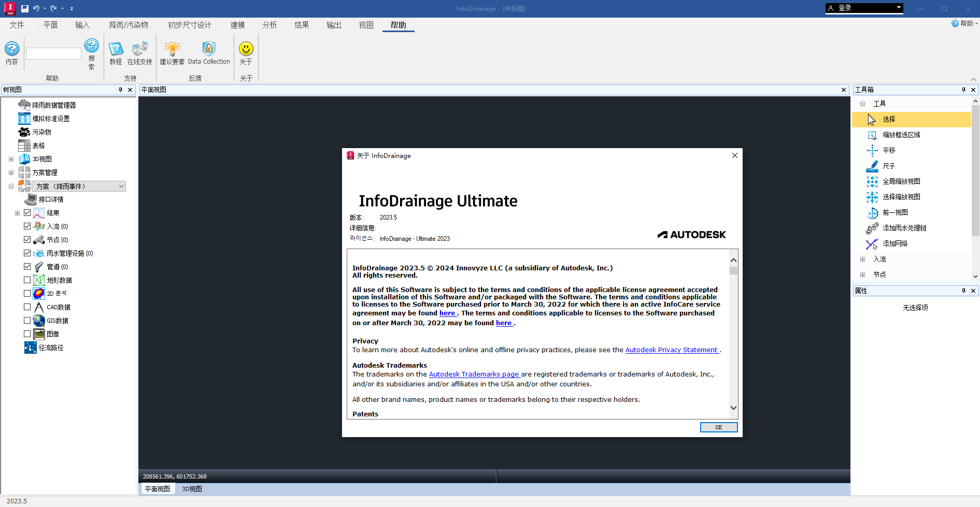This screenshot has height=507, width=980.
Task: Check the CAD数据 checkbox
Action: [x=27, y=307]
